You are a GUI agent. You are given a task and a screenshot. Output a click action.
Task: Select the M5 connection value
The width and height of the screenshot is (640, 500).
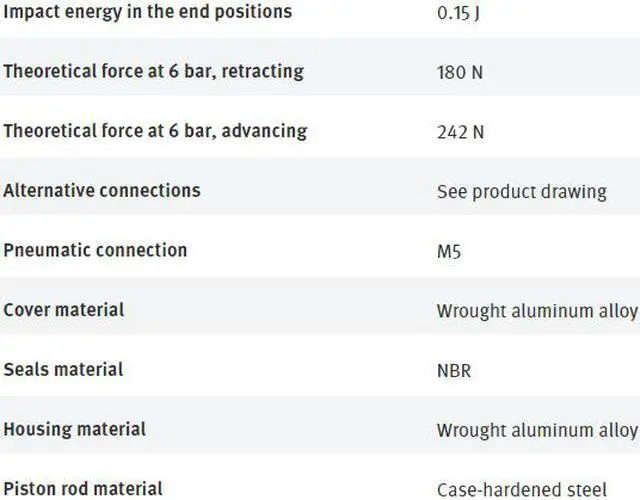449,251
